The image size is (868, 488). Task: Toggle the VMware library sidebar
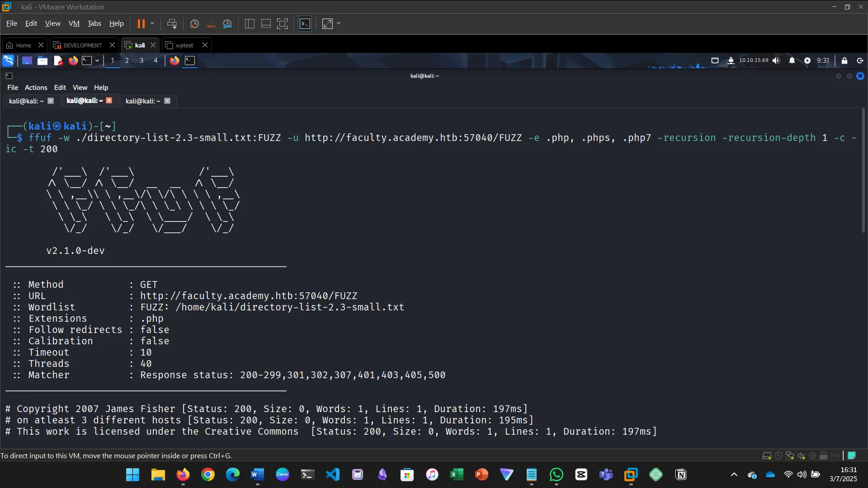(249, 23)
